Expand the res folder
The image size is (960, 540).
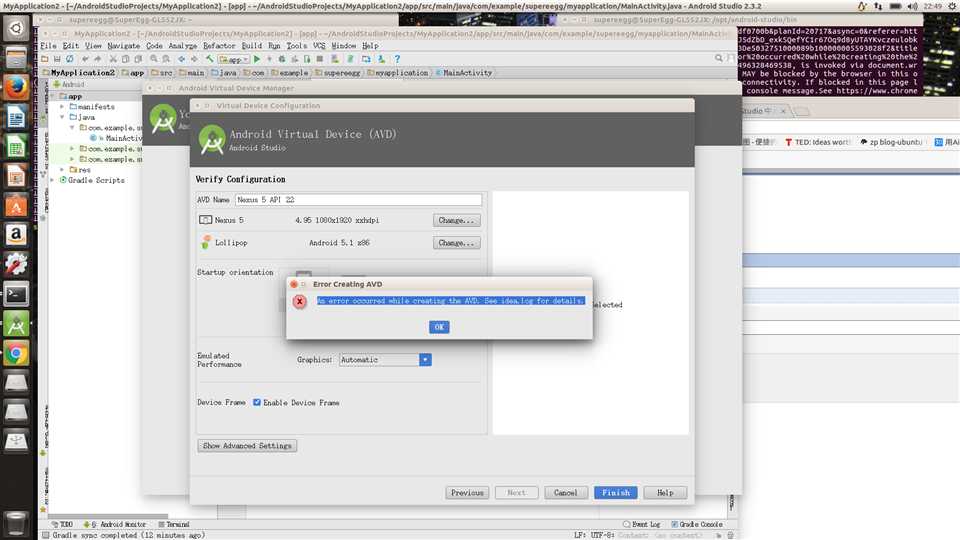click(x=62, y=170)
